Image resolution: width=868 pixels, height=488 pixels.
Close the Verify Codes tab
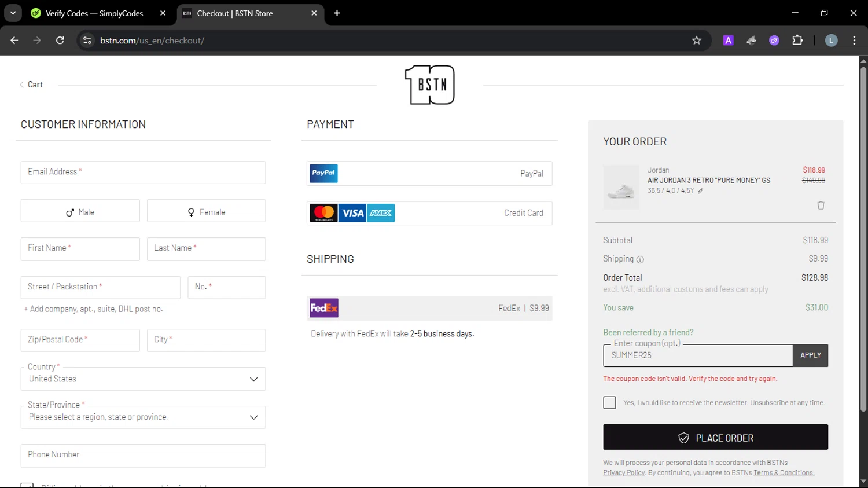click(x=163, y=13)
